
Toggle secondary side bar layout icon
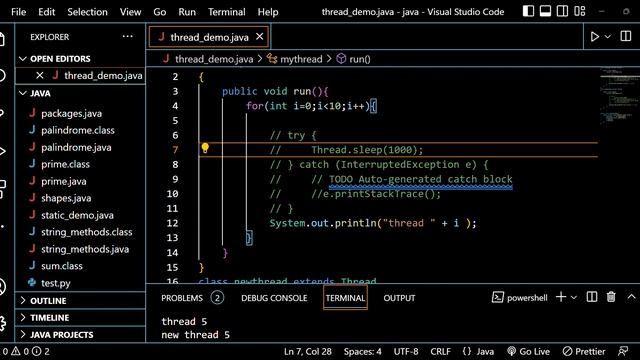(x=562, y=11)
